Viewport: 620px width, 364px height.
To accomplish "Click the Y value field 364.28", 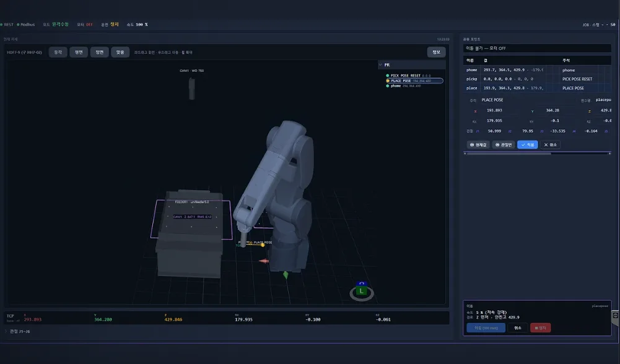I will tap(552, 111).
